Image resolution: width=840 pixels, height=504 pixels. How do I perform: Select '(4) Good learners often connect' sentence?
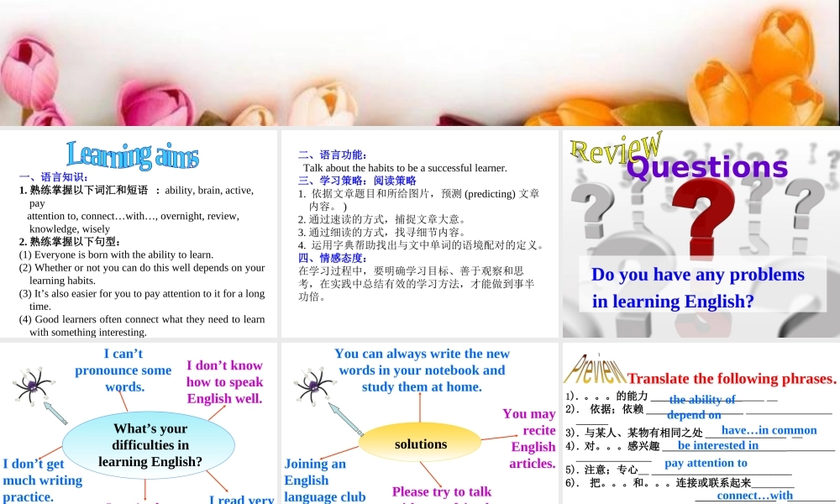tap(142, 326)
